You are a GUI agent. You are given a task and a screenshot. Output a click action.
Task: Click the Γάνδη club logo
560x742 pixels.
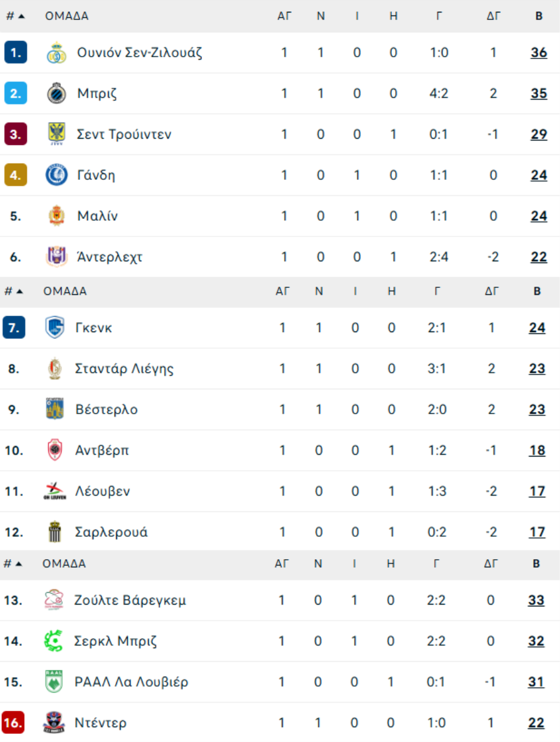click(x=57, y=175)
